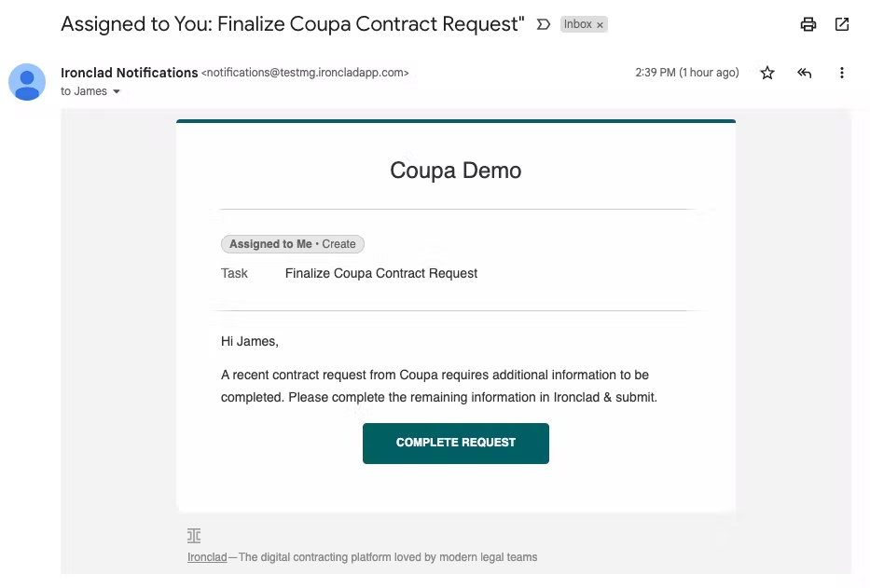
Task: Print this email using the printer icon
Action: click(808, 24)
